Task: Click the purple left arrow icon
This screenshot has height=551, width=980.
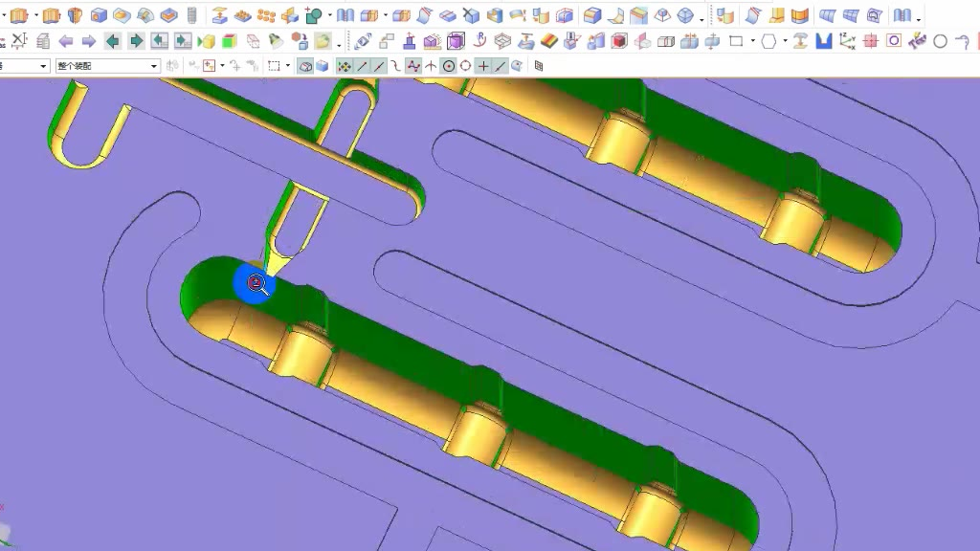Action: point(66,41)
